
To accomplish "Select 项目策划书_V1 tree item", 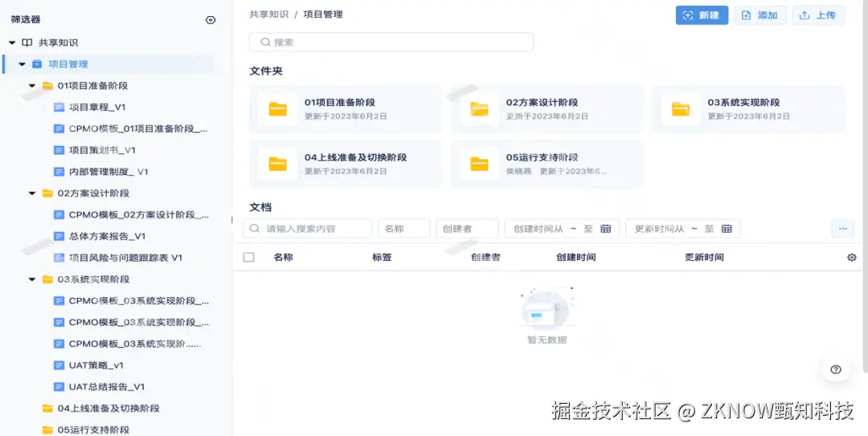I will (x=102, y=150).
